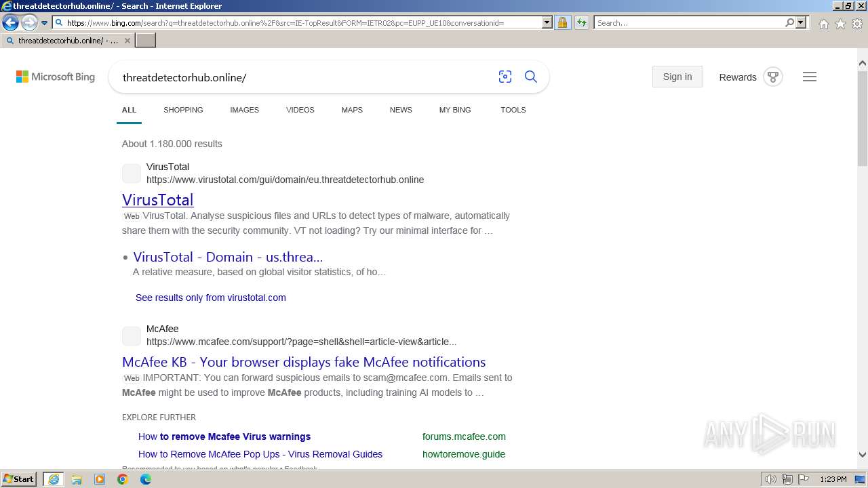This screenshot has height=488, width=868.
Task: Open the search provider dropdown arrow
Action: click(801, 23)
